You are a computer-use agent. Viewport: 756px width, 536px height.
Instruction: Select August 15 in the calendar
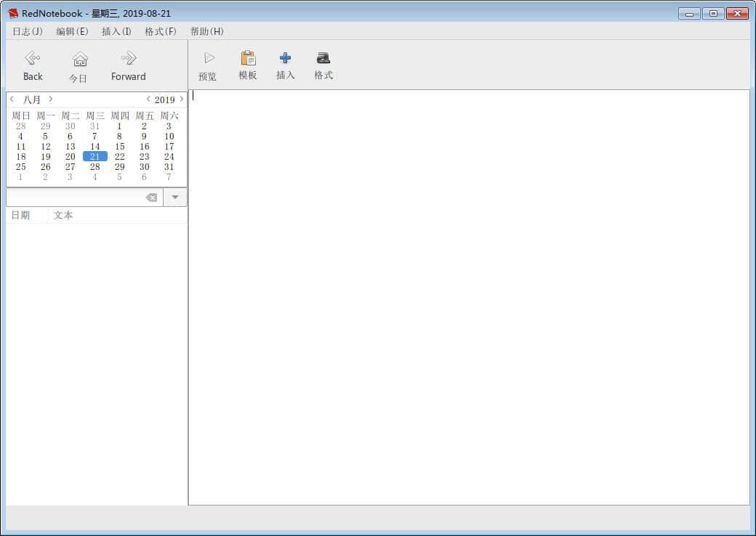120,147
